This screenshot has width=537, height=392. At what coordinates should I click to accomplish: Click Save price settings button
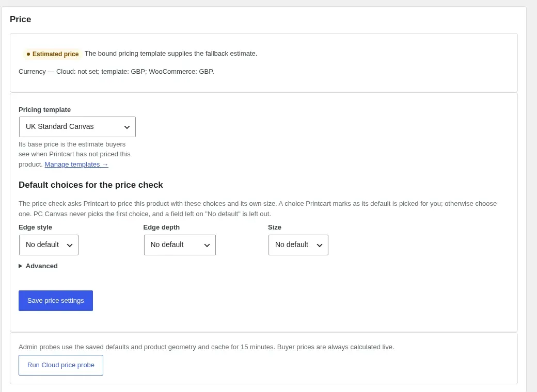tap(56, 301)
